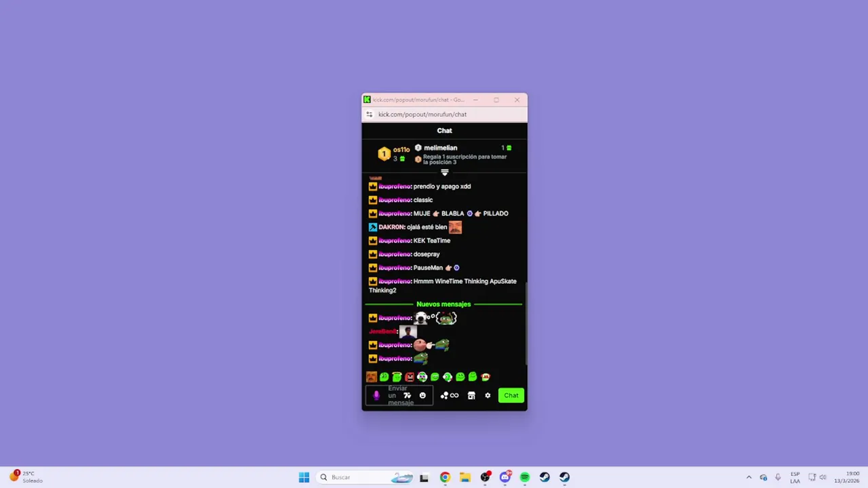
Task: Open Spotify from taskbar
Action: click(x=525, y=477)
